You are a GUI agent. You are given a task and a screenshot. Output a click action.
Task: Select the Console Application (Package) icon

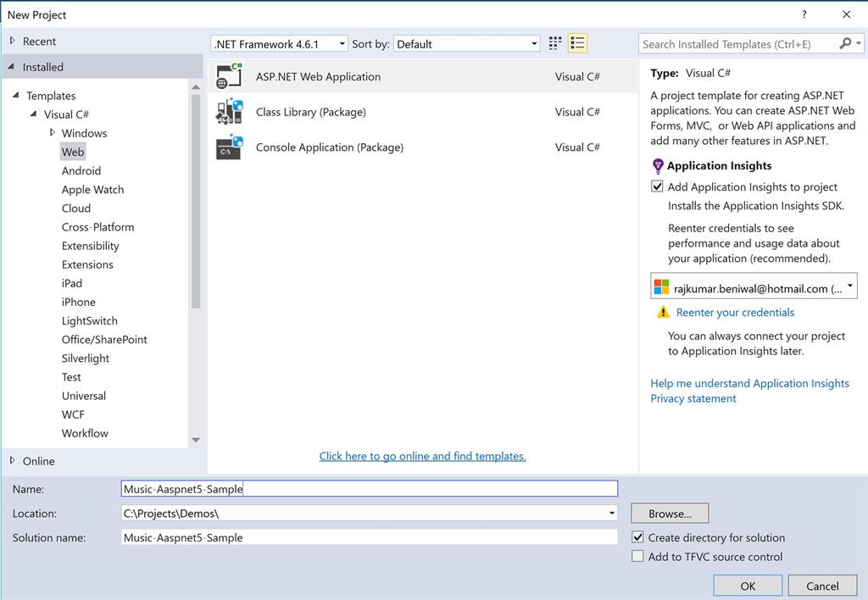229,147
